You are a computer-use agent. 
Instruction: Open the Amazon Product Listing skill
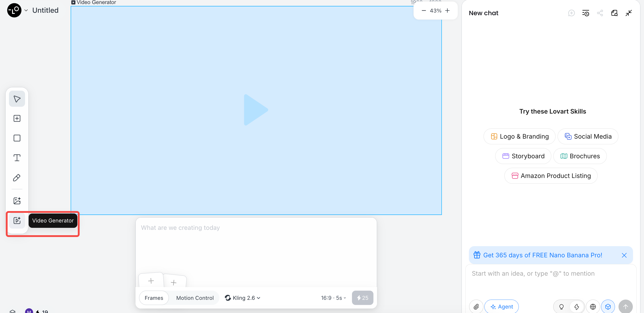[x=551, y=176]
